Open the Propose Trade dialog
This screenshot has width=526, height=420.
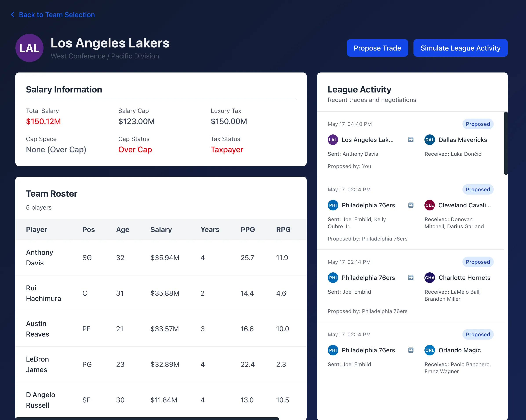pyautogui.click(x=377, y=48)
